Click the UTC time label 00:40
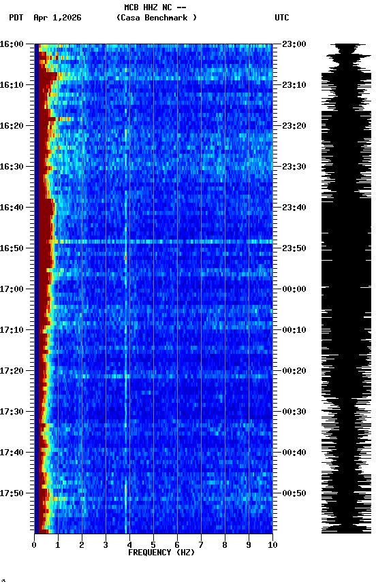The height and width of the screenshot is (588, 376). click(x=294, y=453)
